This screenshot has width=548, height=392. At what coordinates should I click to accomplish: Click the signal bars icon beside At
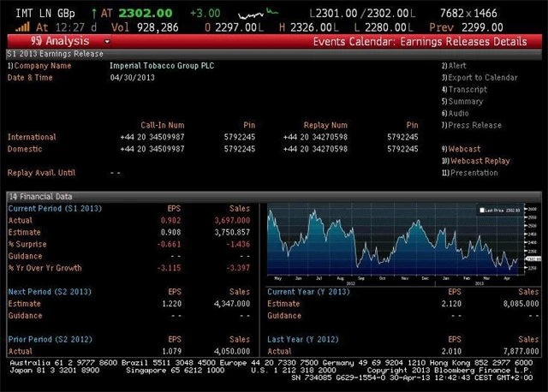point(22,27)
